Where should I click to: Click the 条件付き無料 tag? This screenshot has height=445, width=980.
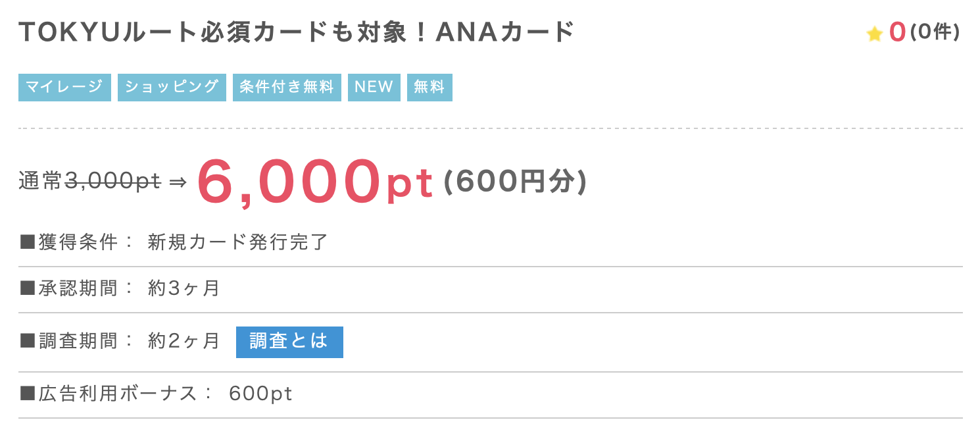coord(287,87)
